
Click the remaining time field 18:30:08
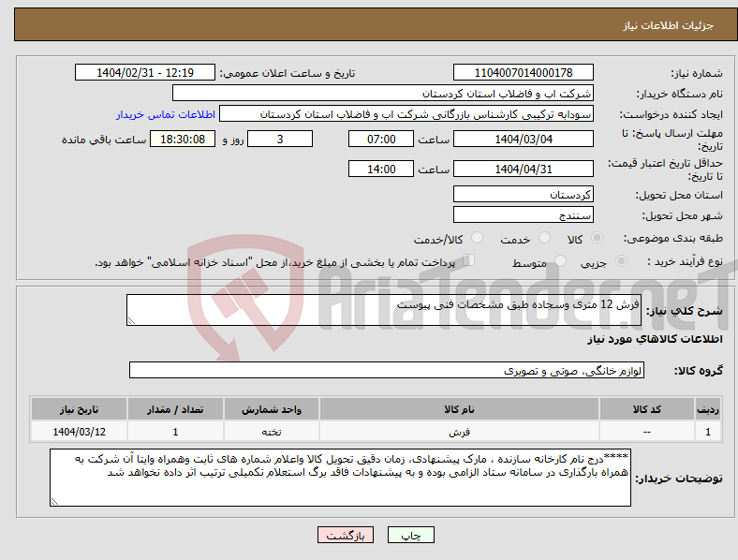coord(183,139)
